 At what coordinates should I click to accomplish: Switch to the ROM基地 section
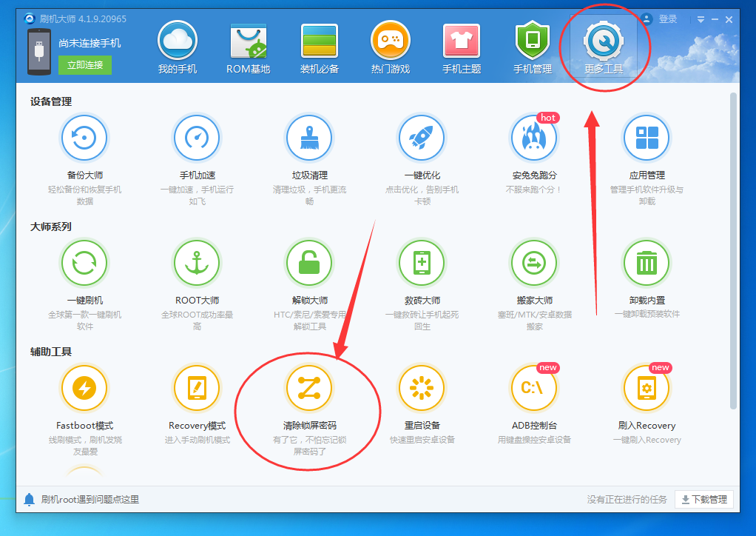click(x=248, y=44)
